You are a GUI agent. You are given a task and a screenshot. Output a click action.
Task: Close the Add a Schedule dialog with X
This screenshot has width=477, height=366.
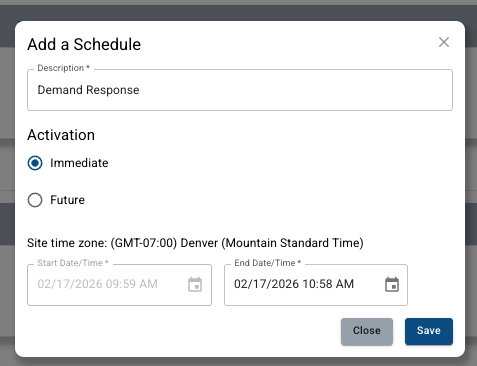click(444, 42)
